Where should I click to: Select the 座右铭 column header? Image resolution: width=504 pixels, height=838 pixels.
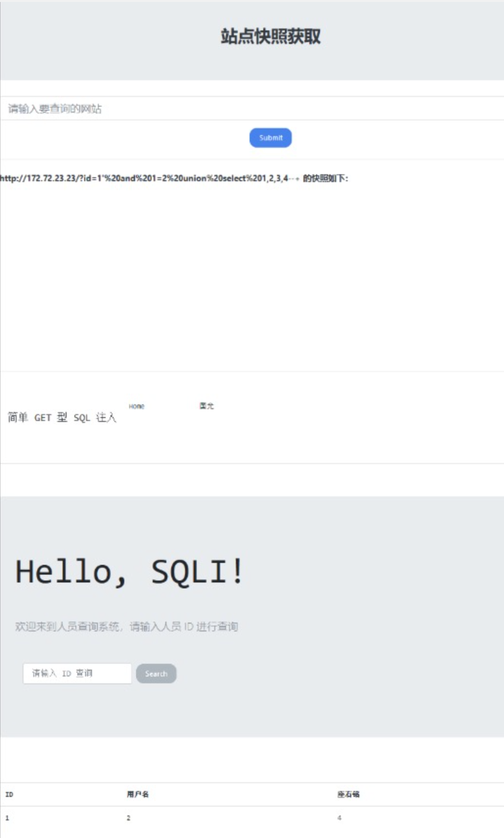(348, 794)
